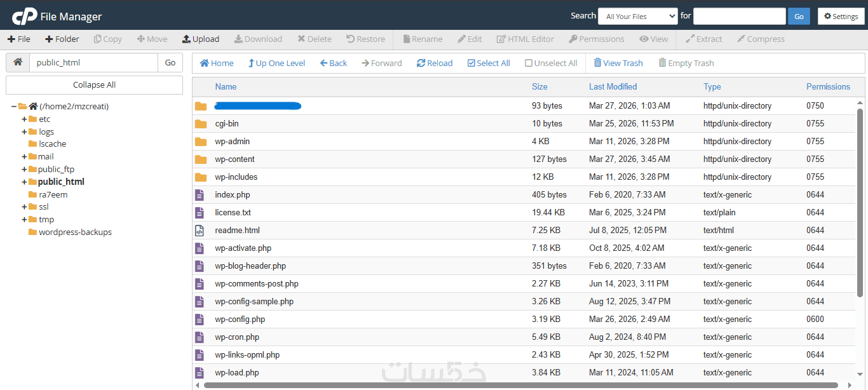This screenshot has height=390, width=868.
Task: Click the wordpress-backups folder icon in tree
Action: click(x=32, y=232)
